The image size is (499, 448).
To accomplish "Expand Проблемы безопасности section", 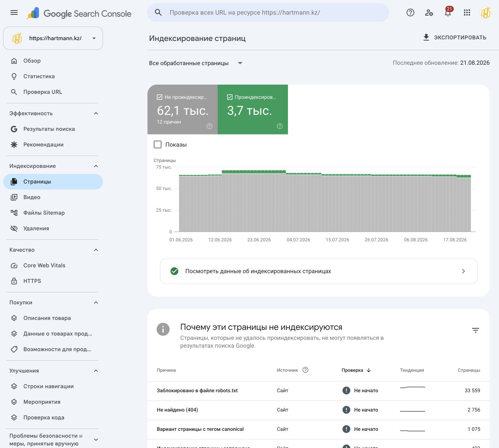I will (x=96, y=440).
